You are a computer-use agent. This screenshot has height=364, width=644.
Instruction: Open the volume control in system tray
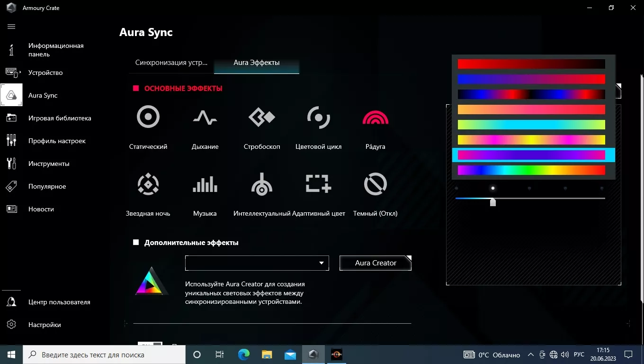pyautogui.click(x=564, y=355)
